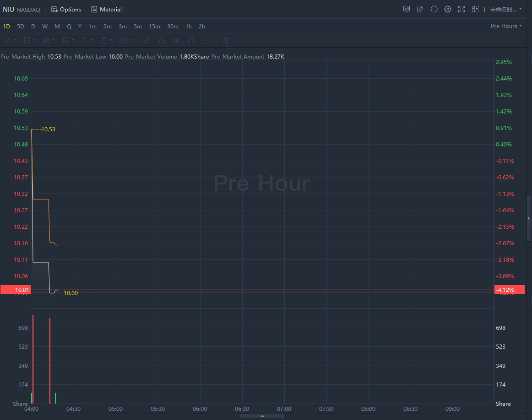Click the -4.12% change tag
Screen dimensions: 532x420
(510, 290)
